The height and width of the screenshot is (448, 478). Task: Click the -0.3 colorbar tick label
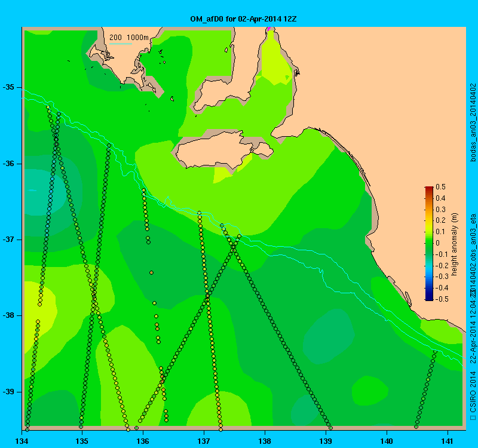(x=441, y=277)
